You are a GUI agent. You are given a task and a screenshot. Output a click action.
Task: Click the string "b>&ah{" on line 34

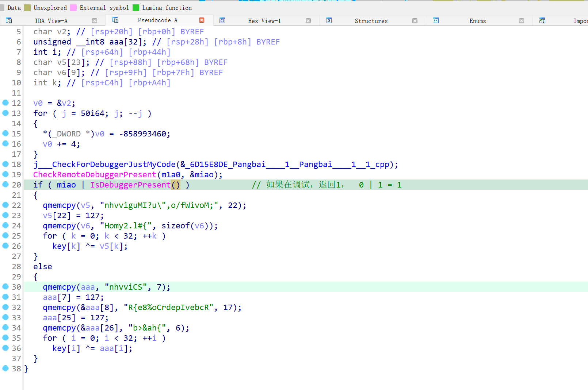coord(147,328)
